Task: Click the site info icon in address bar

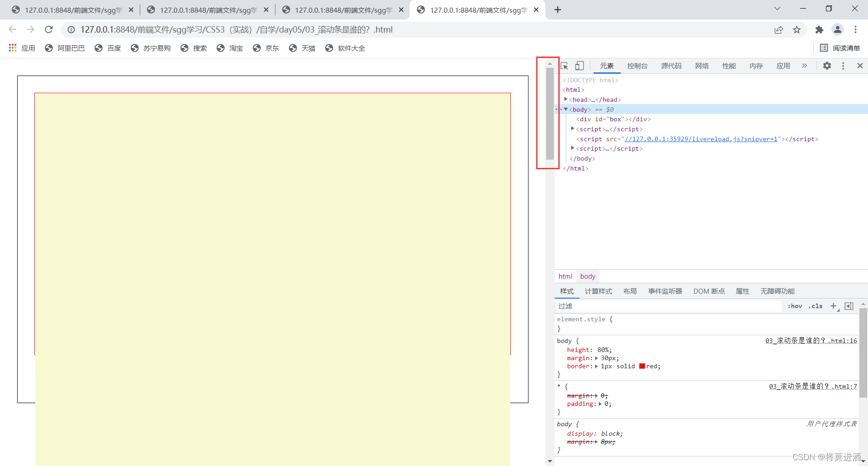Action: (71, 30)
